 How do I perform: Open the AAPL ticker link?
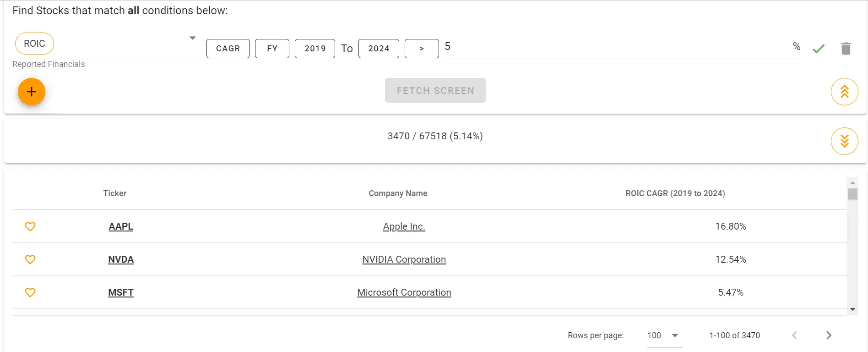point(121,226)
